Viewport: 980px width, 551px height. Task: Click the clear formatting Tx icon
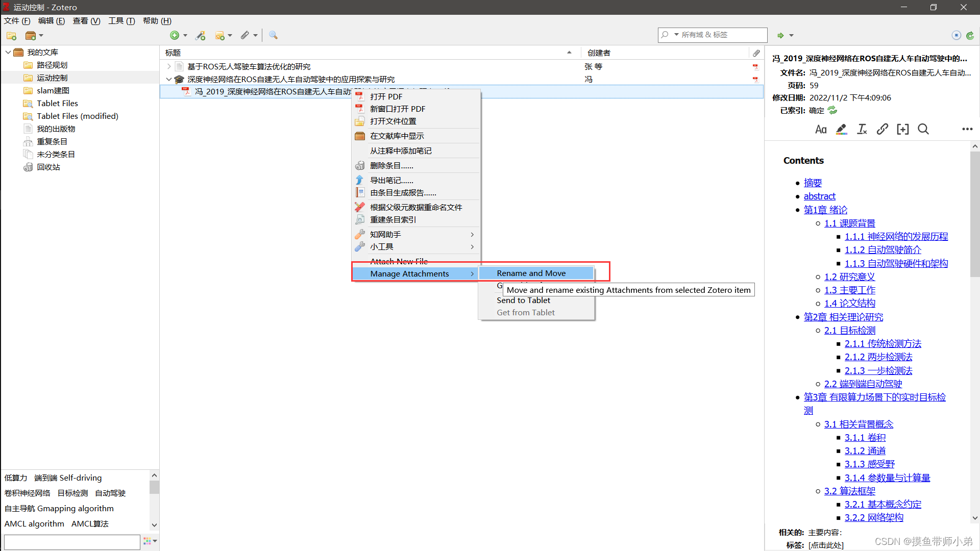862,130
